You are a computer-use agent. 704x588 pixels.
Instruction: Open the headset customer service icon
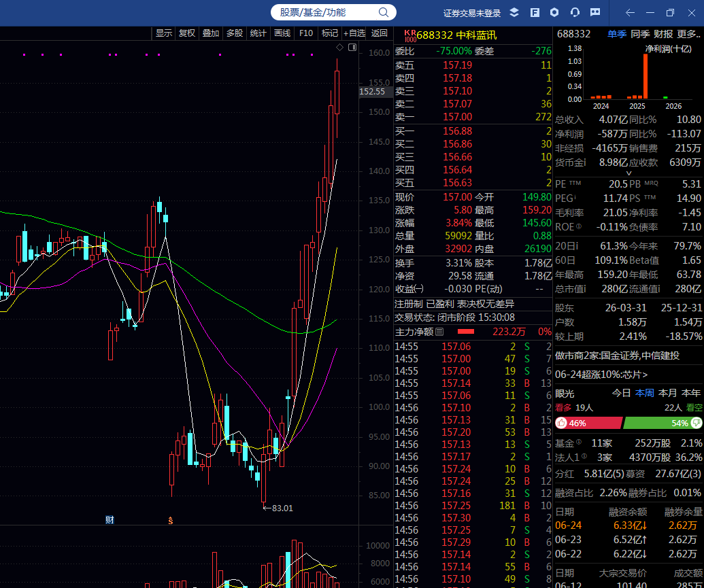(x=575, y=12)
